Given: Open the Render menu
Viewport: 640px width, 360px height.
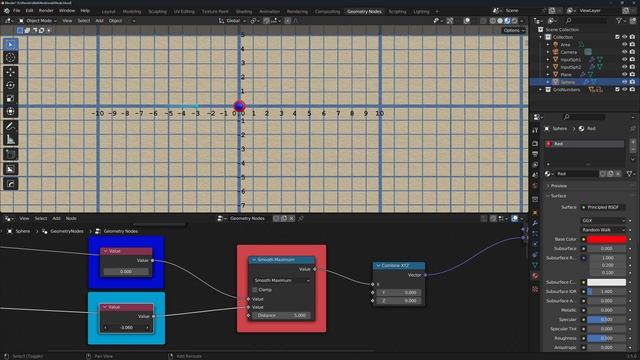Looking at the screenshot, I should (46, 11).
